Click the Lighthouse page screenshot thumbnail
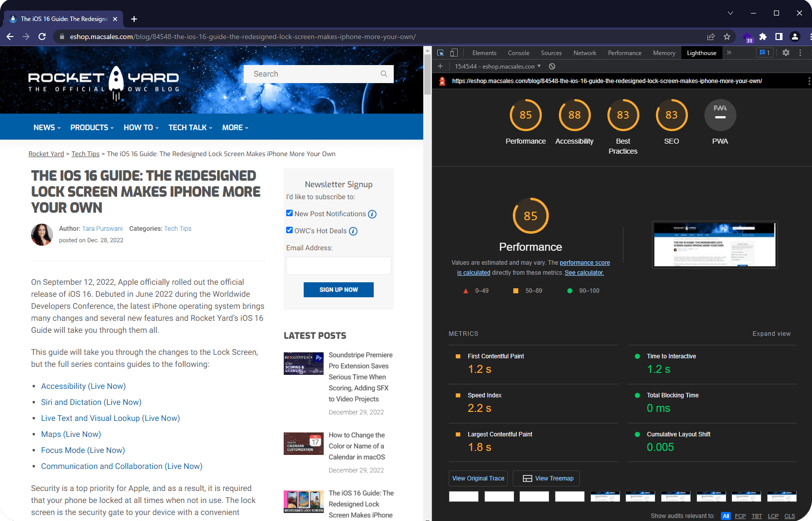This screenshot has height=521, width=812. (714, 245)
